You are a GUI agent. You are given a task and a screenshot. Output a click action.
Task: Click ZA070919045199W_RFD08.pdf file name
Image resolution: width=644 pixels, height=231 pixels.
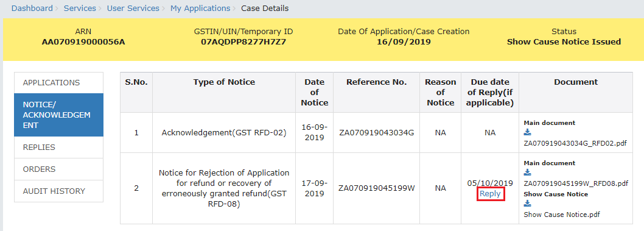click(x=576, y=183)
